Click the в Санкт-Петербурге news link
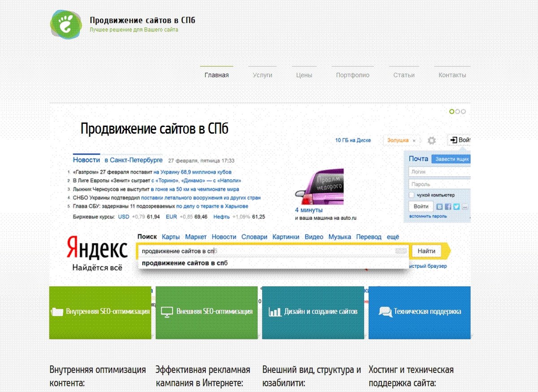538x392 pixels. click(134, 160)
